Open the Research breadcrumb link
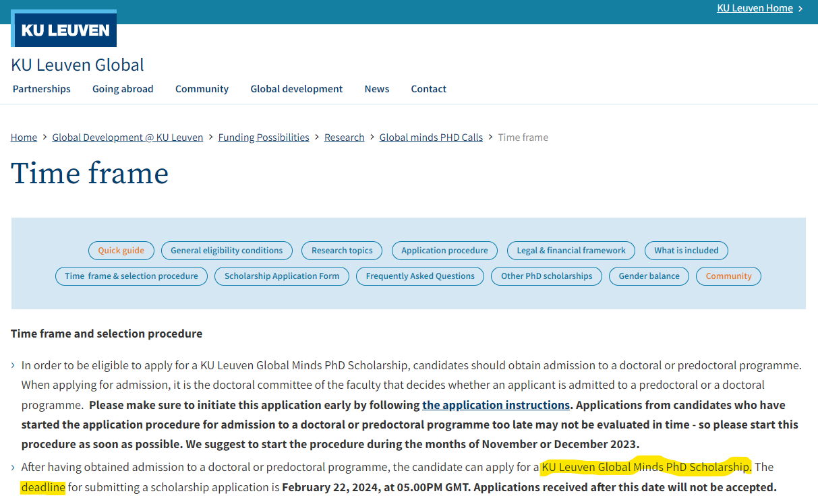This screenshot has width=818, height=504. [344, 137]
